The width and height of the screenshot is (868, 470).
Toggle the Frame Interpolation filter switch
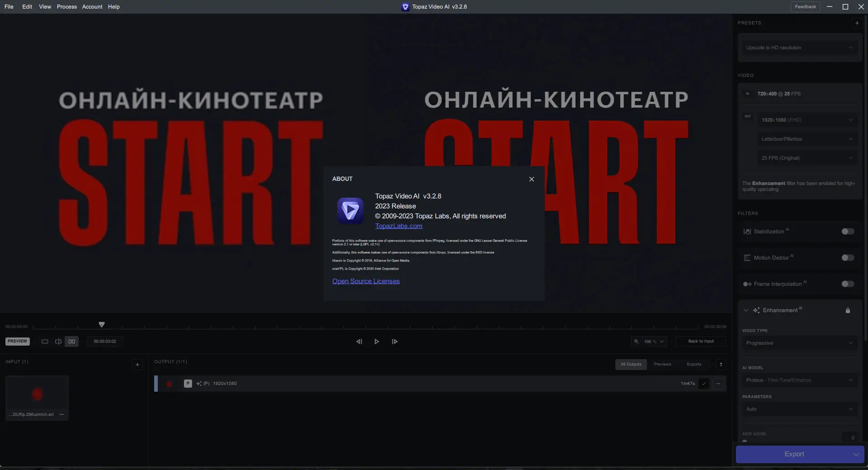tap(848, 284)
